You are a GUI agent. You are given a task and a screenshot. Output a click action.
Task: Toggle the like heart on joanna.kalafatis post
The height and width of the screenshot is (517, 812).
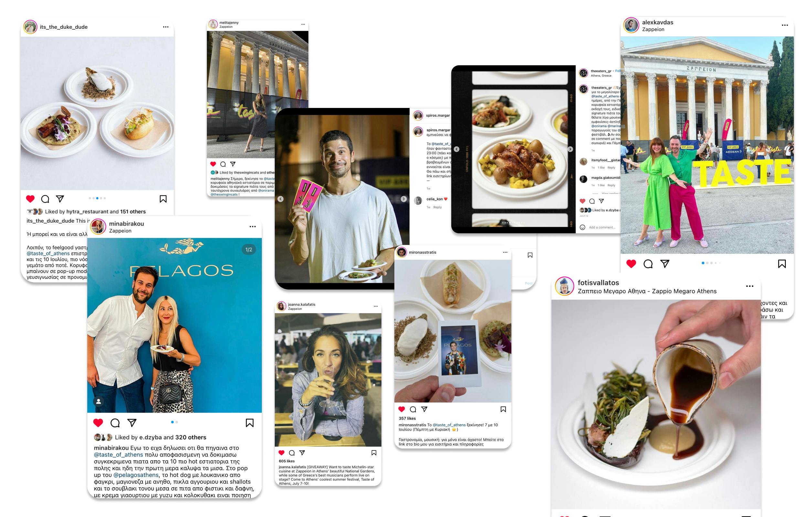click(x=282, y=453)
